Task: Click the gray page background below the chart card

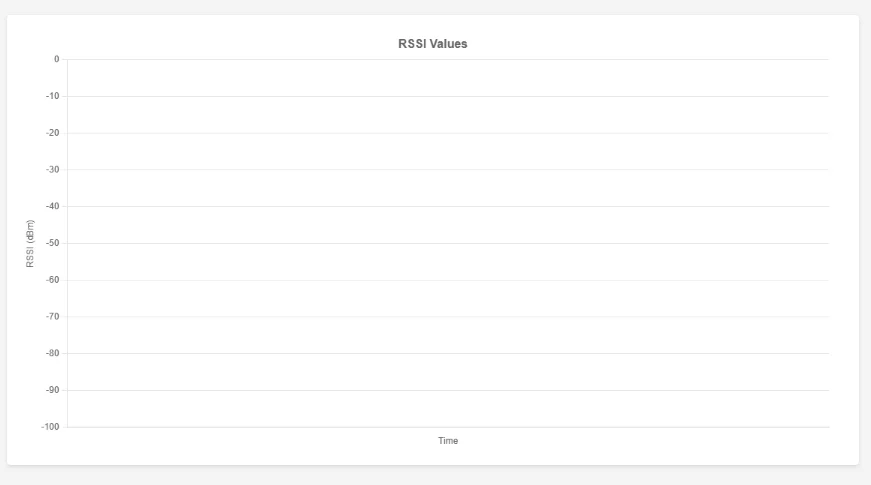Action: click(436, 476)
